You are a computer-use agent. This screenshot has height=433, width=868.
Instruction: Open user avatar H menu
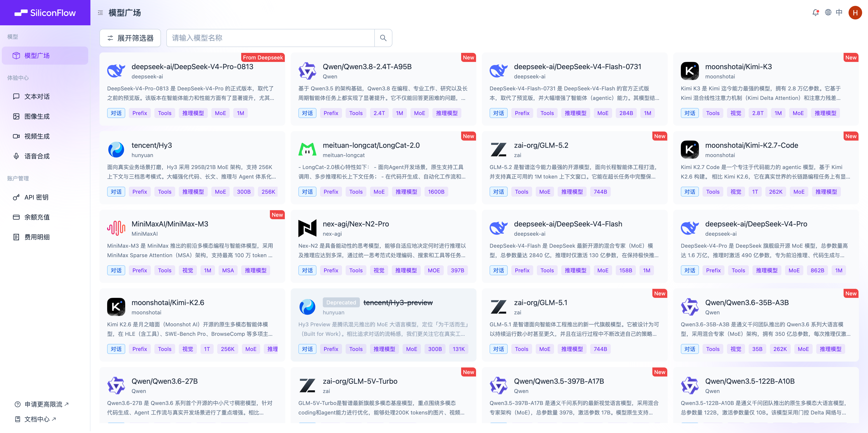click(x=855, y=13)
